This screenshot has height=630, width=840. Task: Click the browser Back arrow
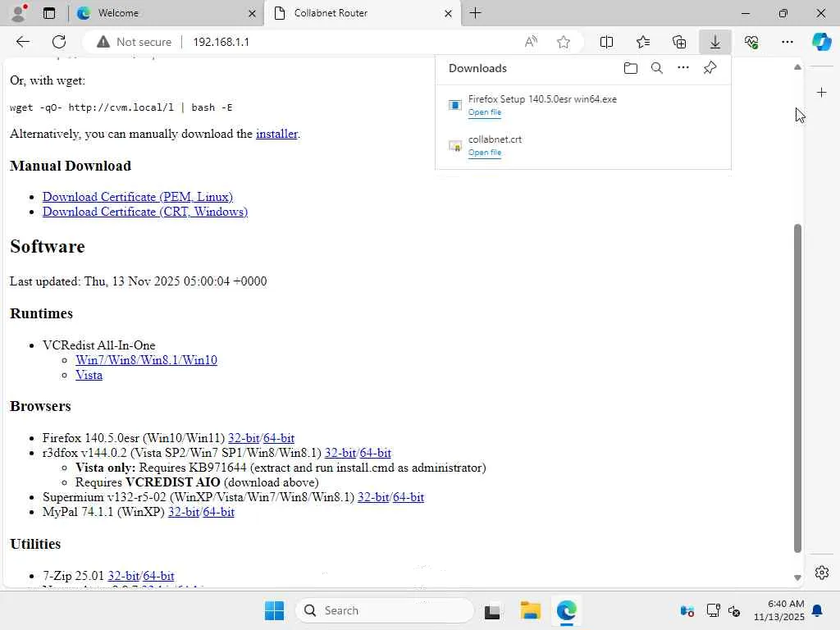pos(22,42)
